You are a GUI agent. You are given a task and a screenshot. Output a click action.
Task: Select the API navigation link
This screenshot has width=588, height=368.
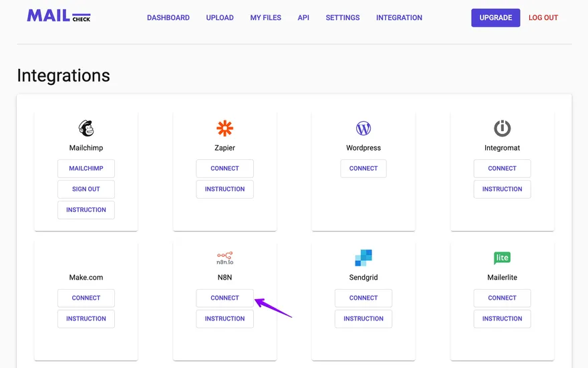click(303, 17)
